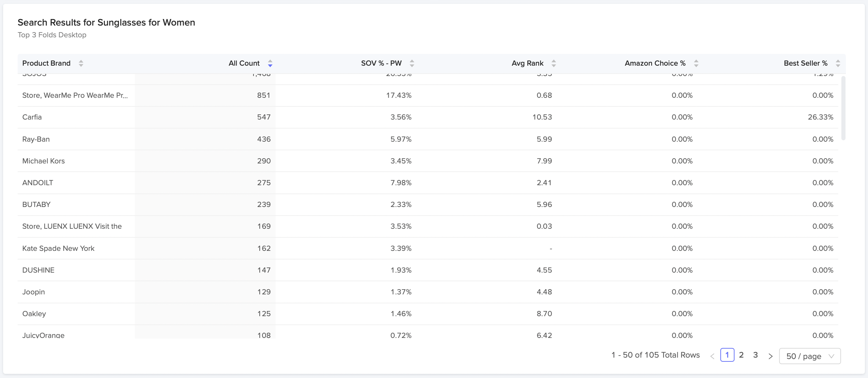868x378 pixels.
Task: Click the Top 3 Folds Desktop subtitle
Action: click(x=52, y=35)
